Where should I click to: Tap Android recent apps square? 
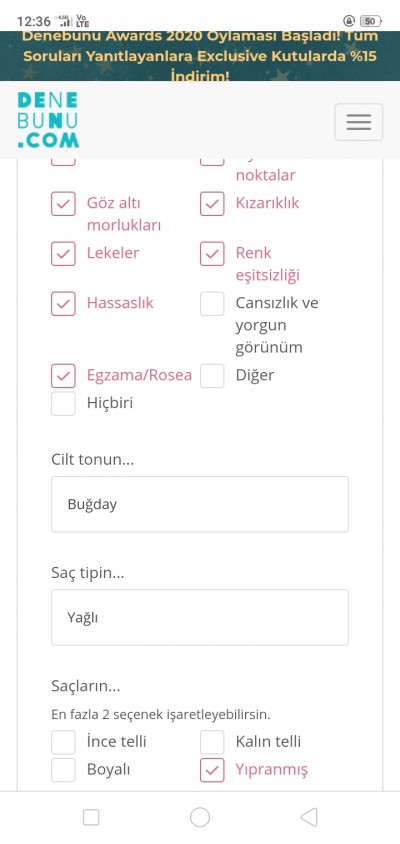tap(91, 817)
